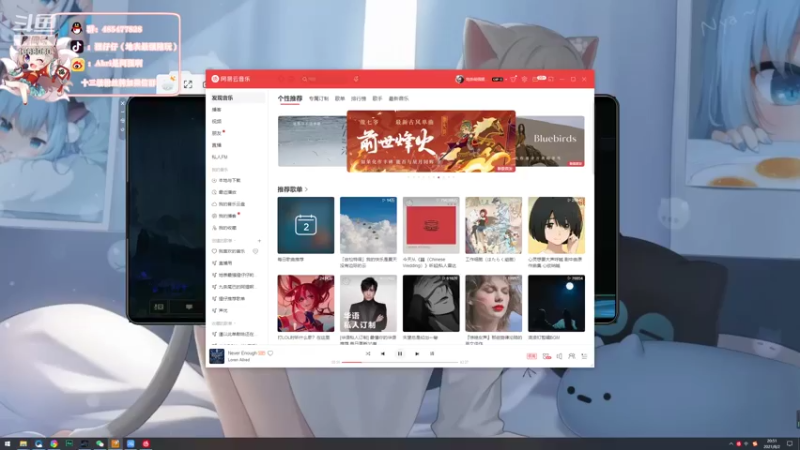
Task: Open the 前世烽火 center banner
Action: click(x=431, y=141)
